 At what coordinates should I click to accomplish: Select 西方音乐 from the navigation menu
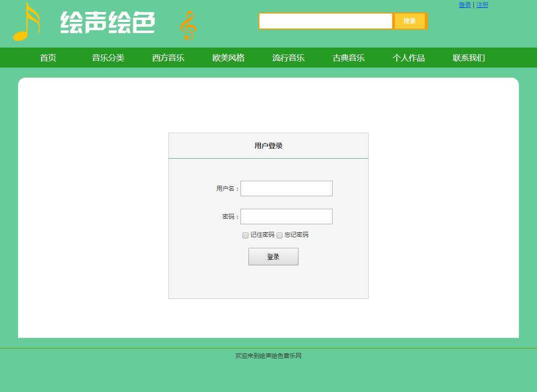click(168, 58)
